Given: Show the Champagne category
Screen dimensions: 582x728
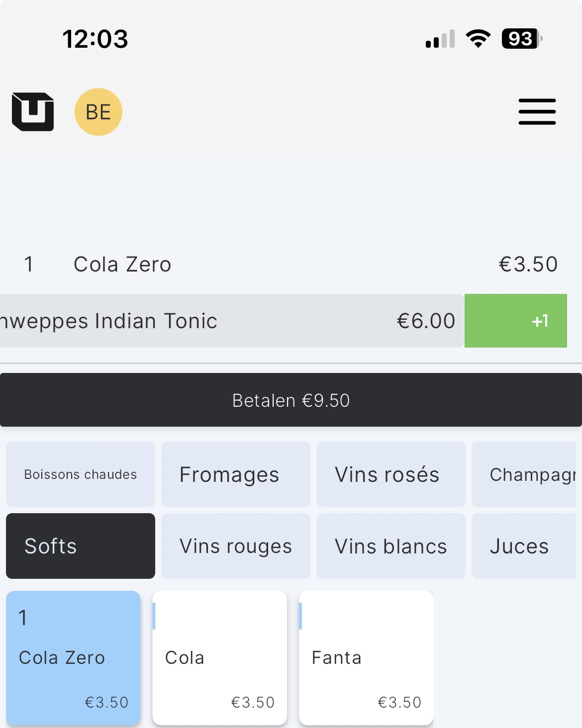Looking at the screenshot, I should (526, 474).
